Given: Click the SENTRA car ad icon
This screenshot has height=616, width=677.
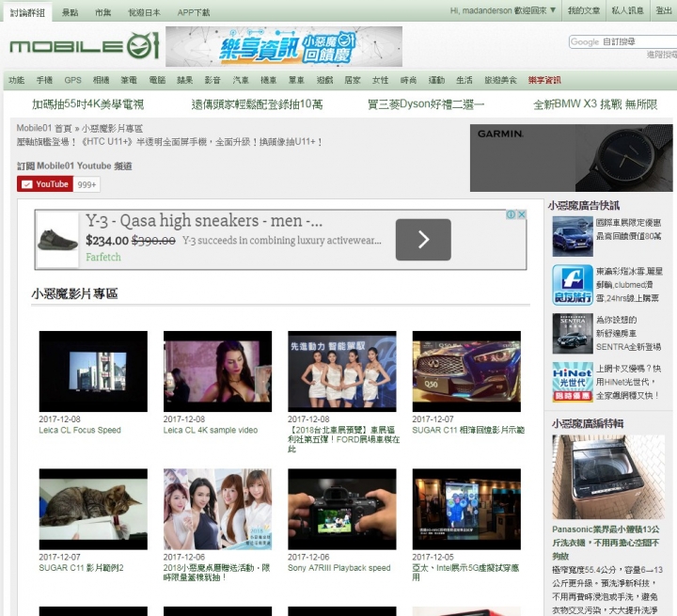Looking at the screenshot, I should (573, 334).
